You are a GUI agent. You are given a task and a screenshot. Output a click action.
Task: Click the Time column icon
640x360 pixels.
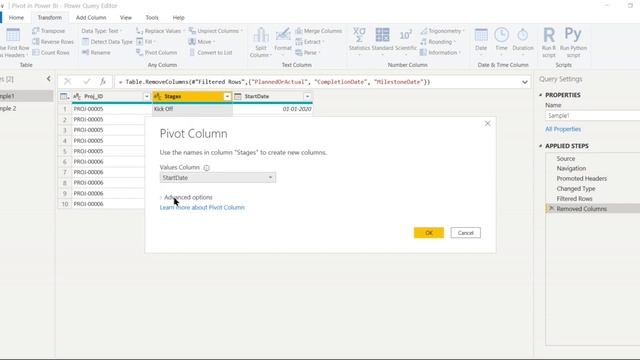[501, 35]
